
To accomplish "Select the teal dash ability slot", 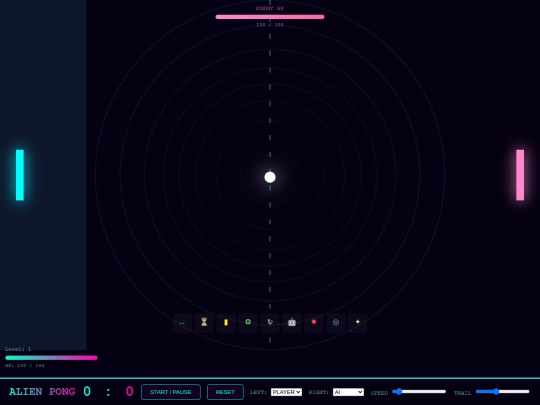I will 182,323.
